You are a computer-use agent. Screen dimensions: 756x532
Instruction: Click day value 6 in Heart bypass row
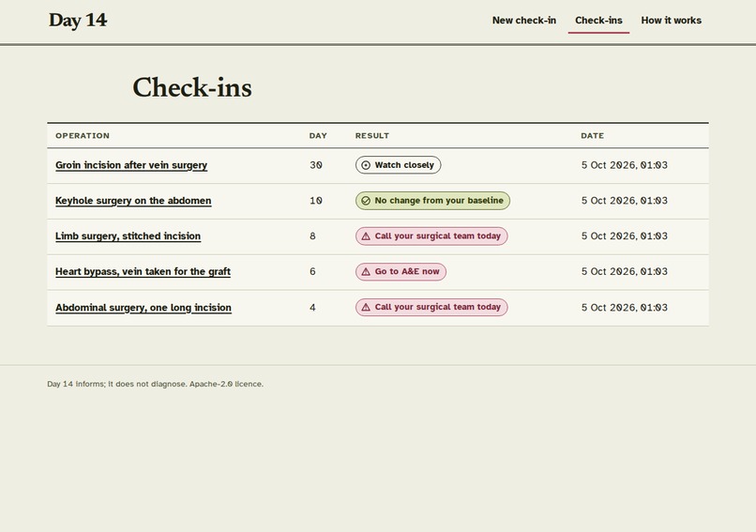[x=312, y=271]
